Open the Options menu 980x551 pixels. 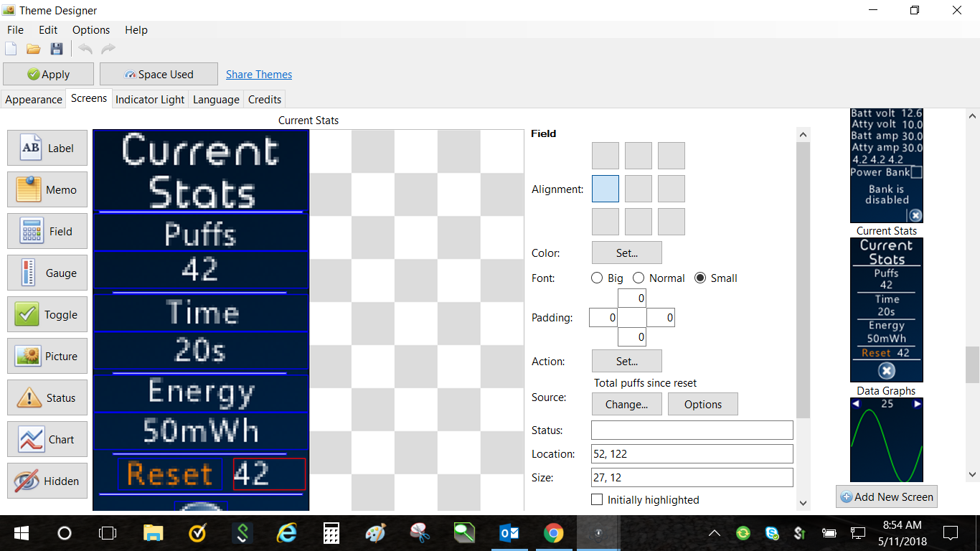tap(91, 30)
